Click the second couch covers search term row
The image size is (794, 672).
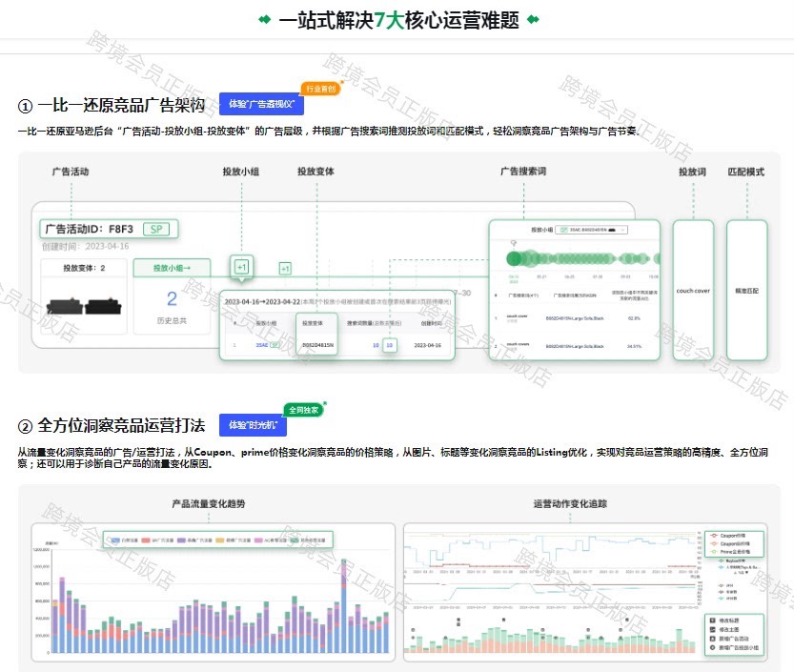(x=574, y=346)
